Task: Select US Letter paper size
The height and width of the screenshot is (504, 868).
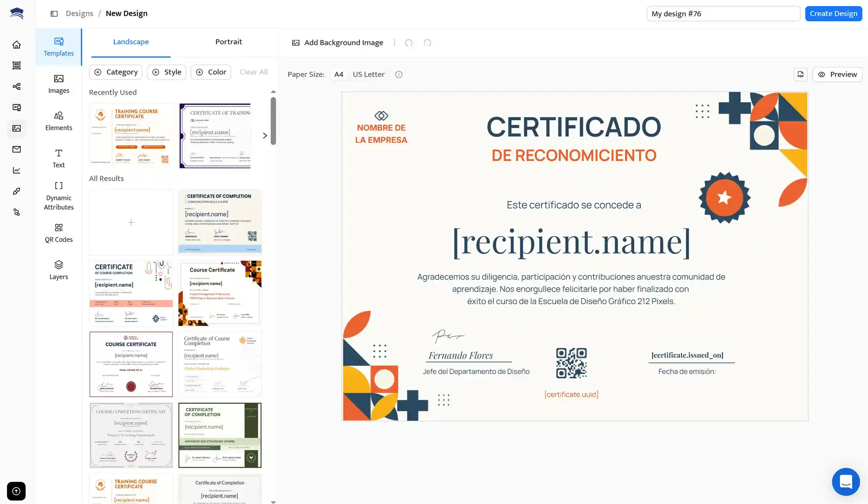Action: coord(368,74)
